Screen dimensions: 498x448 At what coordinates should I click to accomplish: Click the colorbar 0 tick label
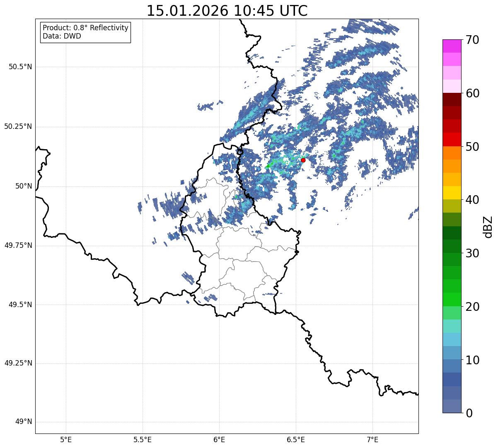point(469,413)
